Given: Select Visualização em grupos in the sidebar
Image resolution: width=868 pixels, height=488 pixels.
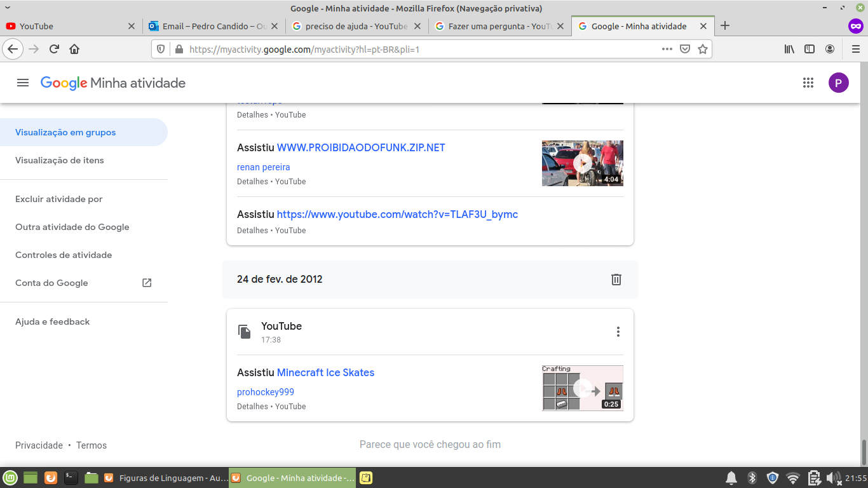Looking at the screenshot, I should pyautogui.click(x=84, y=132).
